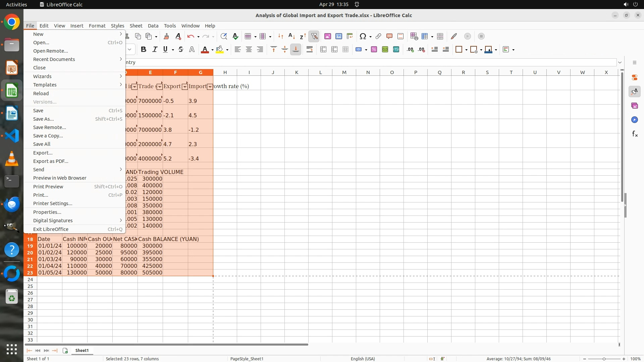
Task: Select the Sheet1 tab
Action: [82, 350]
